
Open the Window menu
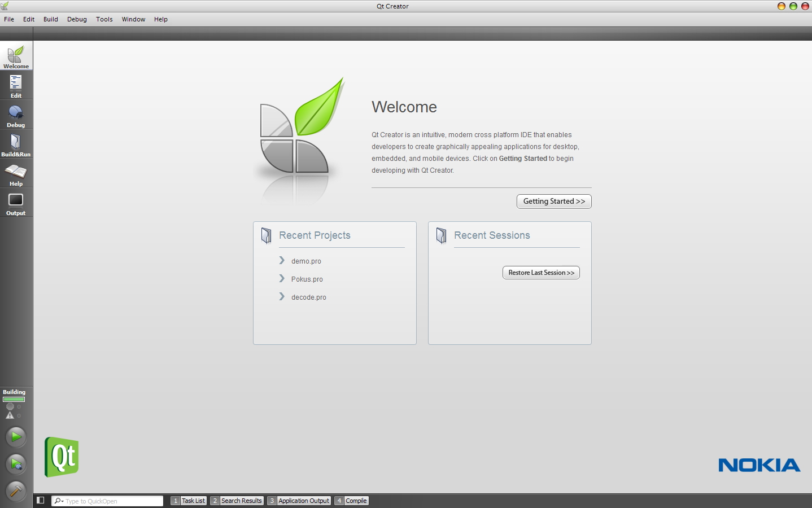click(x=133, y=19)
